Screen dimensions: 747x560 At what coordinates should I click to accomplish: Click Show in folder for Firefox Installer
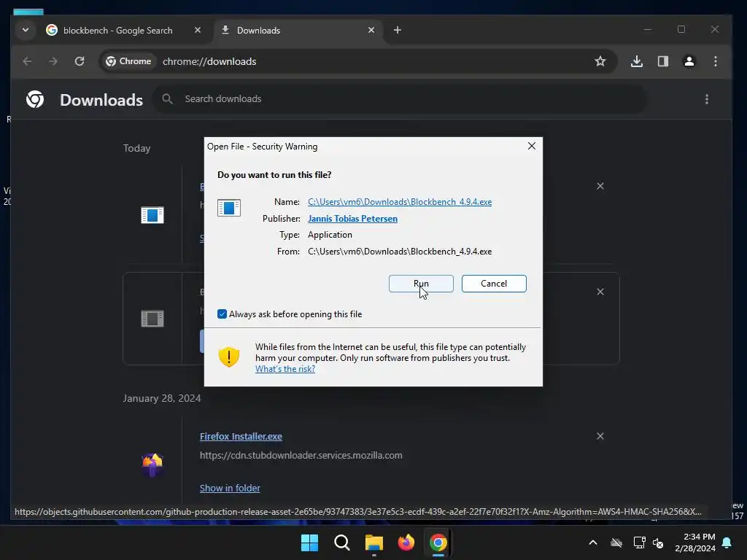click(x=230, y=488)
